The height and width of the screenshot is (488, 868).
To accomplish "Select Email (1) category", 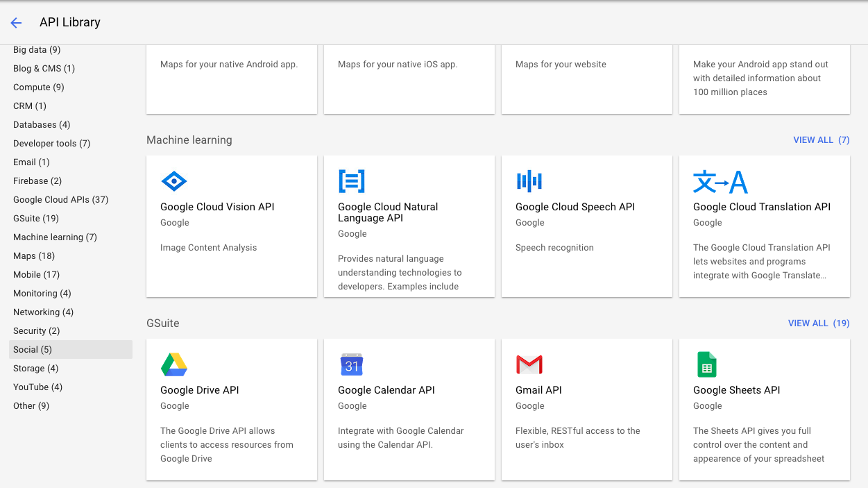I will coord(31,162).
